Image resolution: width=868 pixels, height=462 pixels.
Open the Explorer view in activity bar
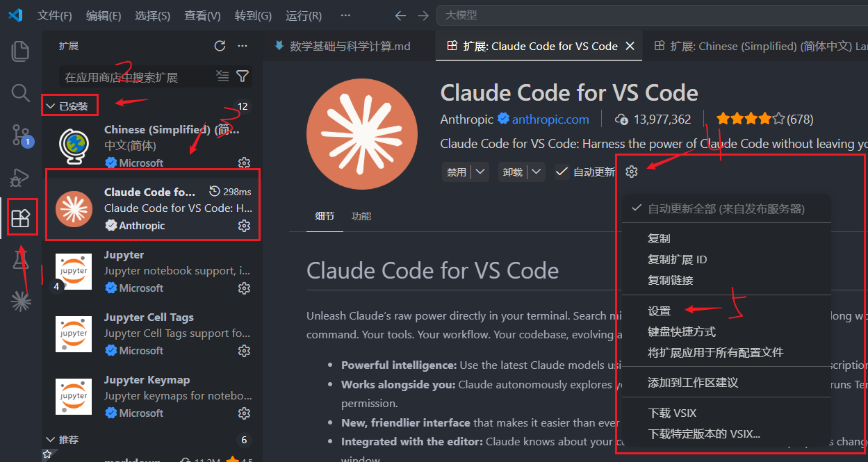(21, 51)
